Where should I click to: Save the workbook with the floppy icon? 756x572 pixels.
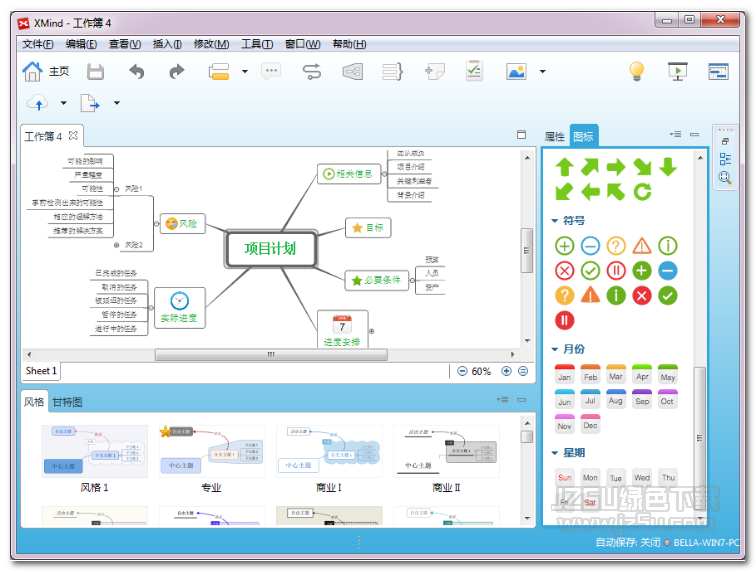[x=95, y=72]
